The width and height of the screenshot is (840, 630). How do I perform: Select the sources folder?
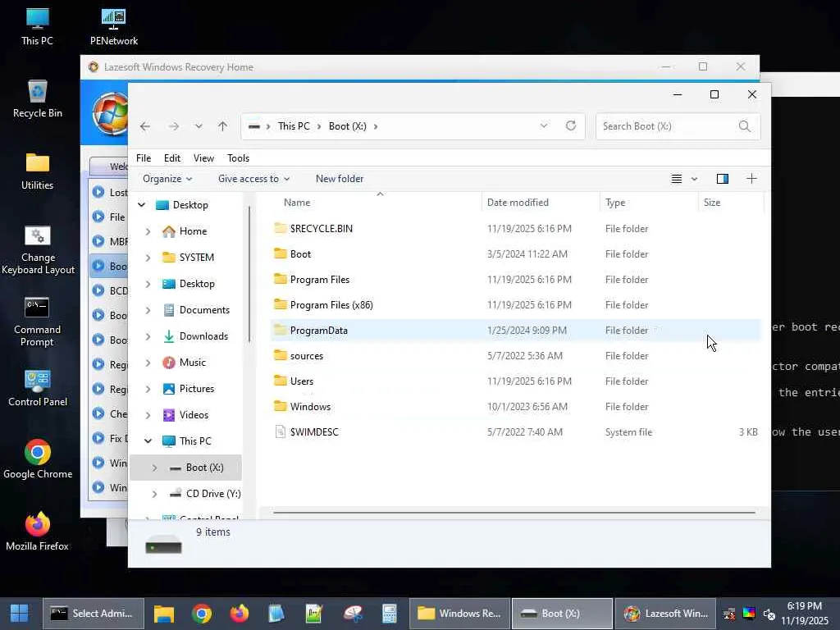[515, 356]
